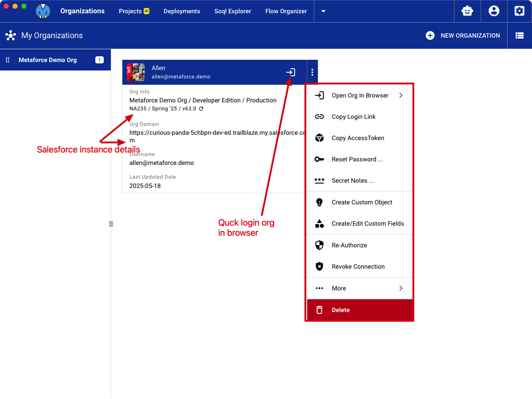
Task: Open the Flow Organizer tab
Action: click(286, 11)
